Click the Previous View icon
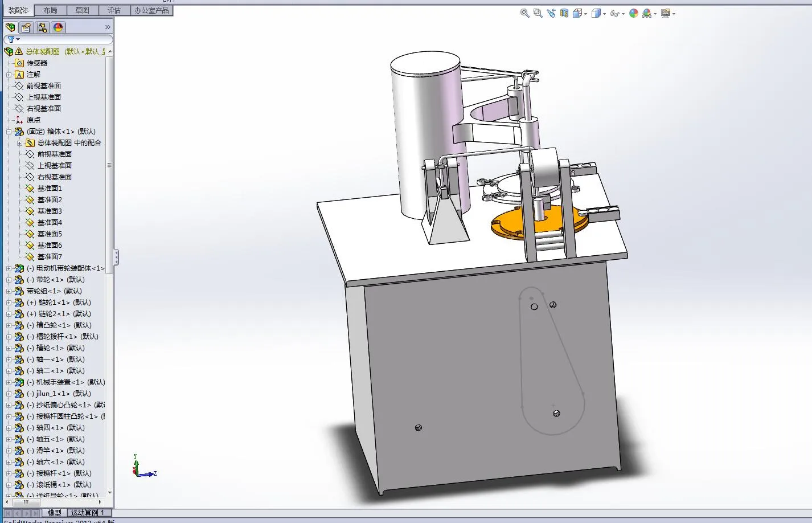 [551, 13]
